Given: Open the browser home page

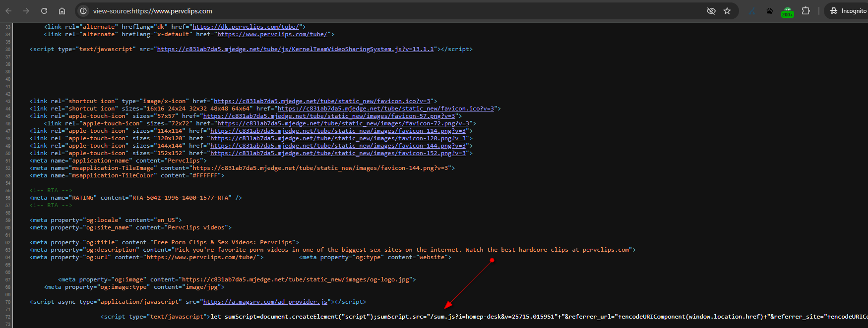Looking at the screenshot, I should point(62,11).
